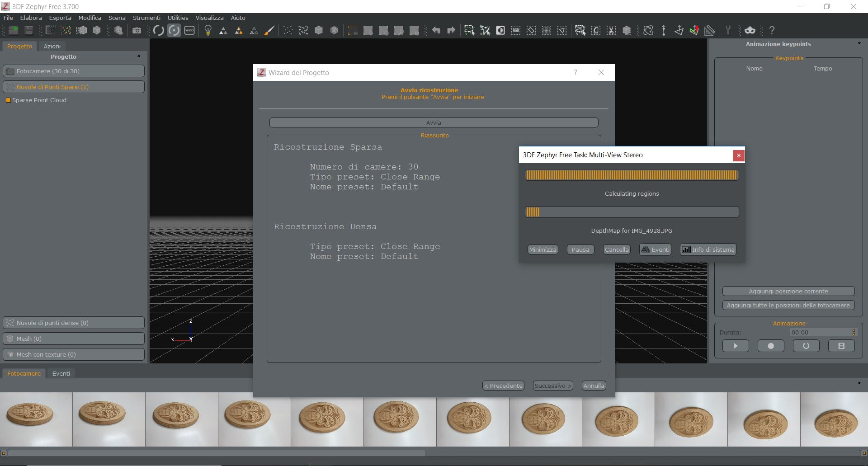Open the wrench options icon
Viewport: 868px width, 466px height.
[x=728, y=30]
